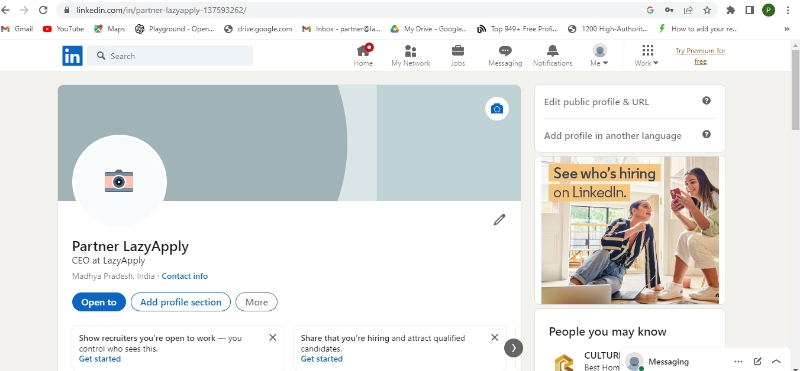Open the More button on profile
Screen dimensions: 800x371
click(x=257, y=302)
